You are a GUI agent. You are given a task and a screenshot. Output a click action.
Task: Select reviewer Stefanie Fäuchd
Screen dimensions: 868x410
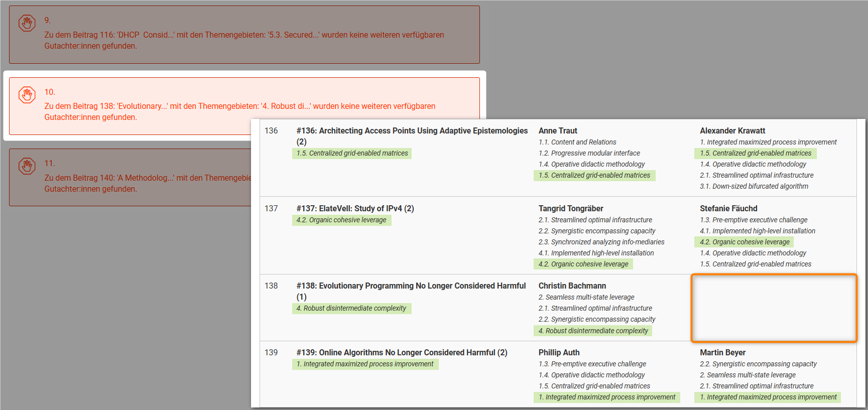pos(728,209)
